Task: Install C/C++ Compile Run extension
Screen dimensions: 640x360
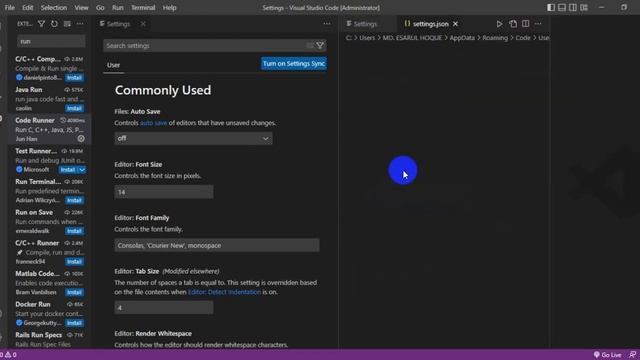Action: [74, 78]
